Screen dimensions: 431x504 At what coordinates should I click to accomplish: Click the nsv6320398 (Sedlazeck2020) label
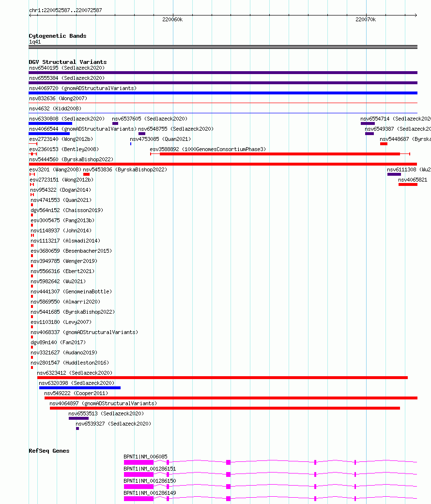tap(77, 383)
